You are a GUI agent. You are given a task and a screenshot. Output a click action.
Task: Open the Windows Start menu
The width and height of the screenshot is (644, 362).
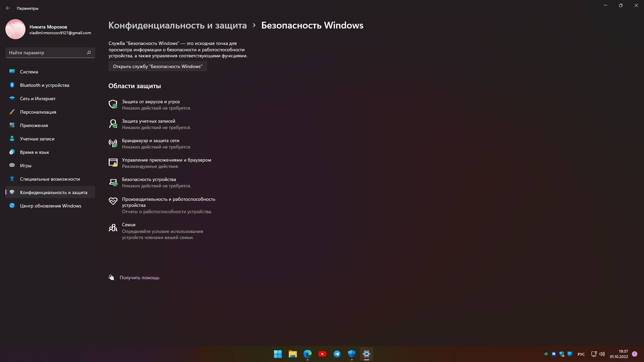coord(278,354)
